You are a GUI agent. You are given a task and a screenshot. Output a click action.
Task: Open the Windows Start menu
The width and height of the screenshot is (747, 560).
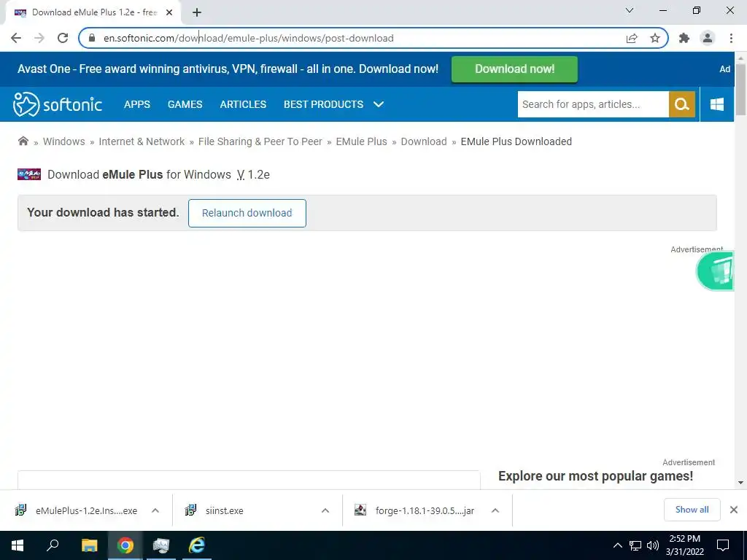18,545
